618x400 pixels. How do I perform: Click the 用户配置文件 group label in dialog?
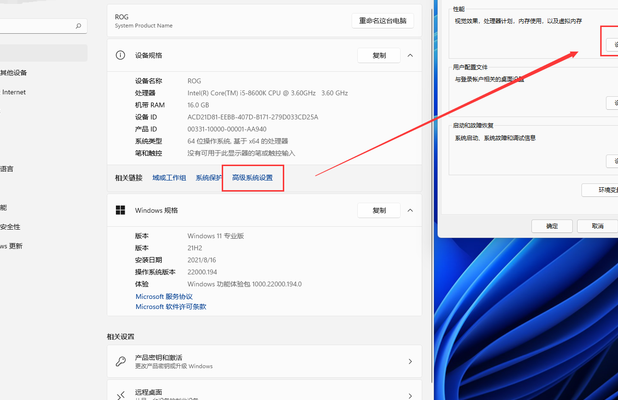(x=470, y=67)
